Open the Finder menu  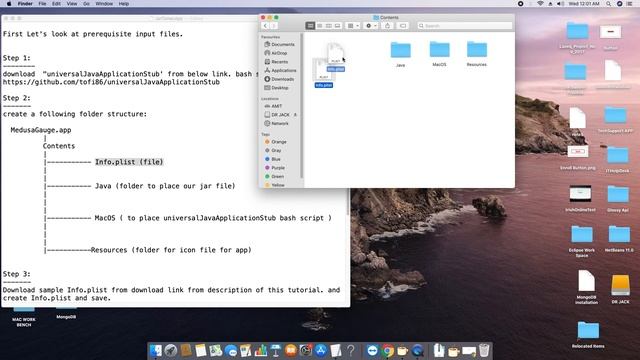click(x=25, y=4)
